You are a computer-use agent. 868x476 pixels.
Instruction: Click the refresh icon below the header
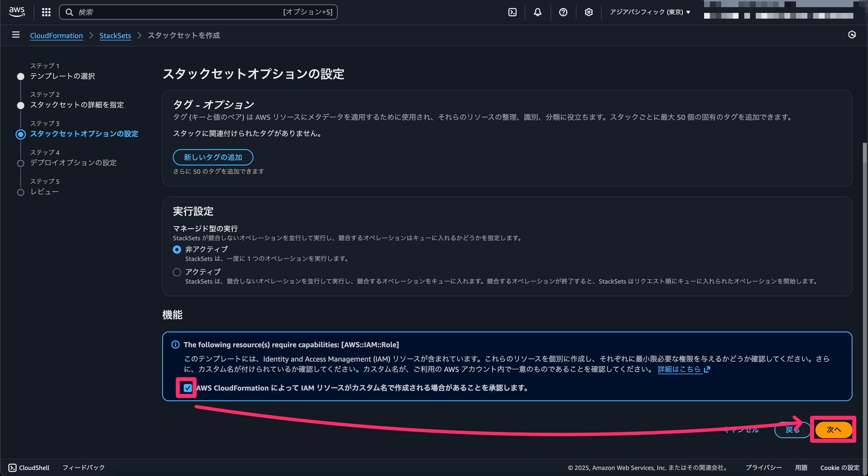click(852, 35)
